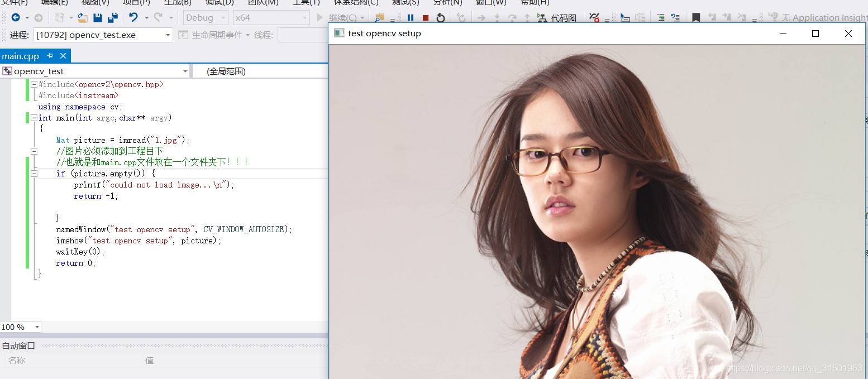Open the 生成(B) Build menu
Image resolution: width=868 pixels, height=379 pixels.
click(x=178, y=3)
